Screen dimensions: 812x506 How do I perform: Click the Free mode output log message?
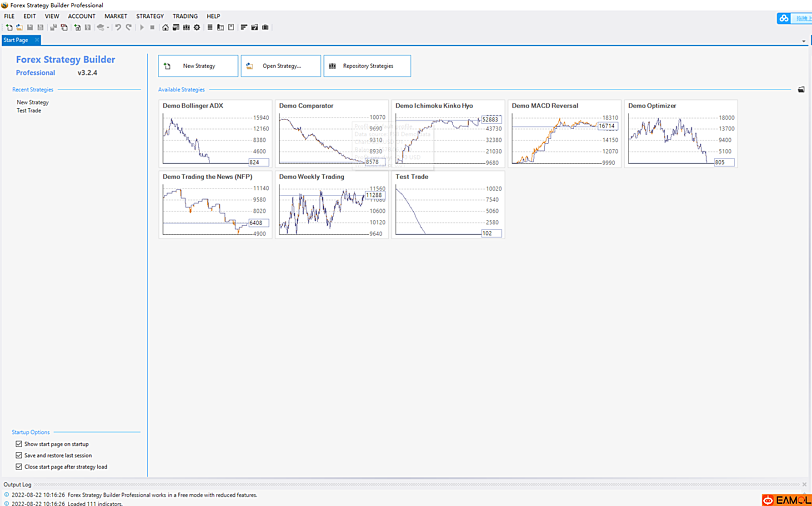[162, 495]
